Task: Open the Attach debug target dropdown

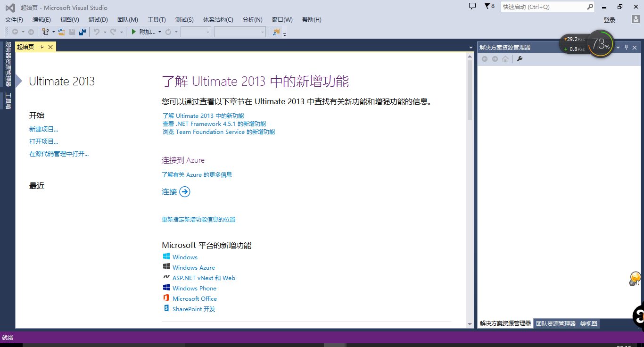Action: (160, 32)
